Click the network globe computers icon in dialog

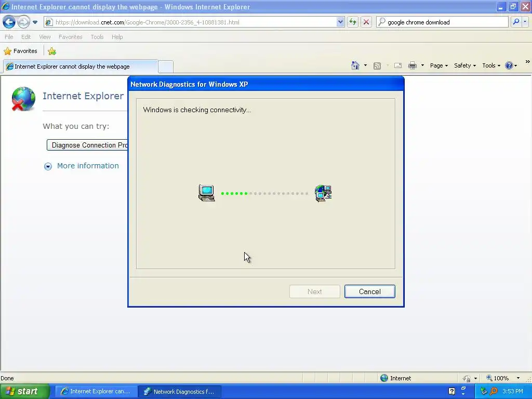pyautogui.click(x=323, y=193)
